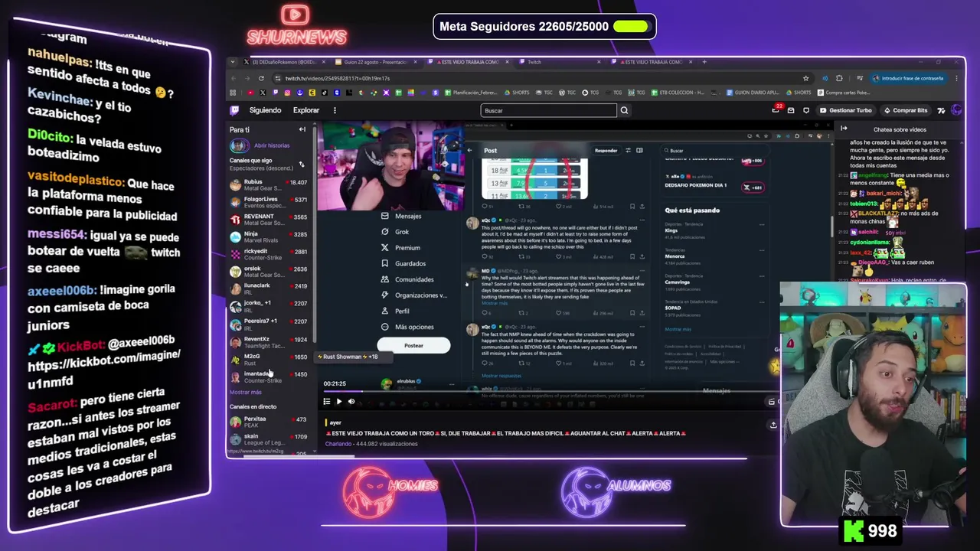Screen dimensions: 980x551
Task: Open the Ninja channel in the sidebar
Action: coord(269,237)
